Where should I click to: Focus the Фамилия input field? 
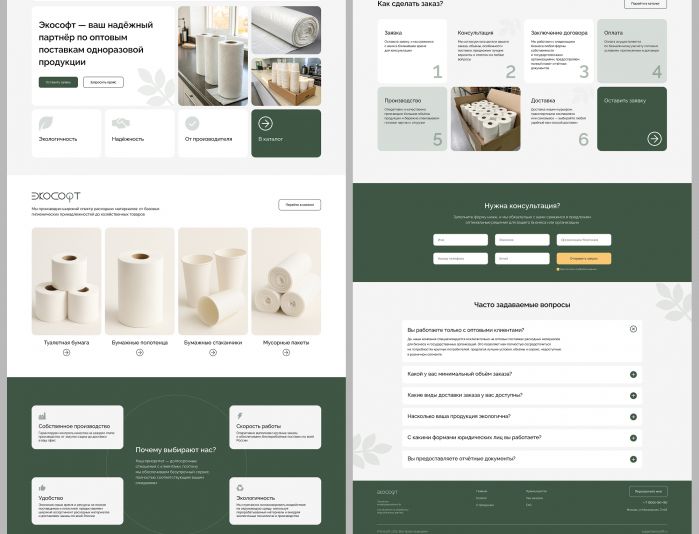point(522,240)
